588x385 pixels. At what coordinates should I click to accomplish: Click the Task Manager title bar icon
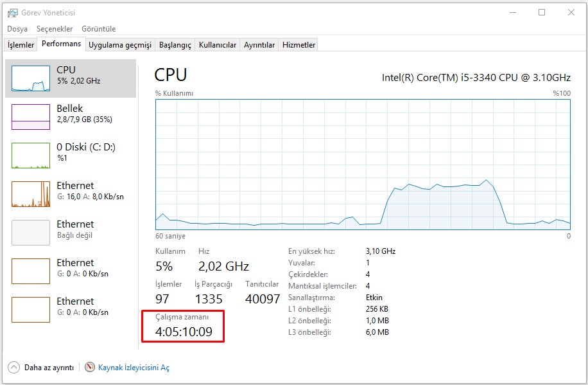pyautogui.click(x=12, y=12)
